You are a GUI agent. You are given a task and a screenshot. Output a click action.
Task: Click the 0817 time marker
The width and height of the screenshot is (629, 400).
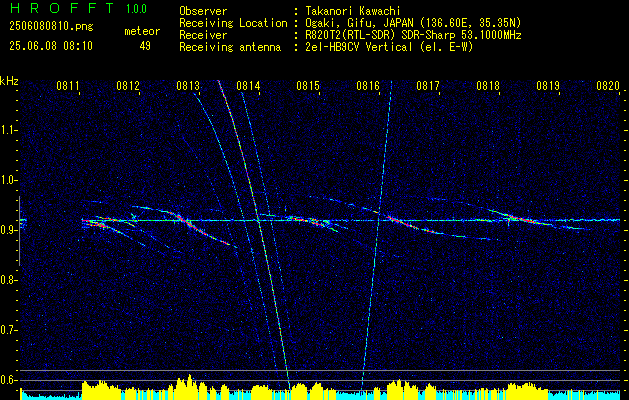(428, 85)
